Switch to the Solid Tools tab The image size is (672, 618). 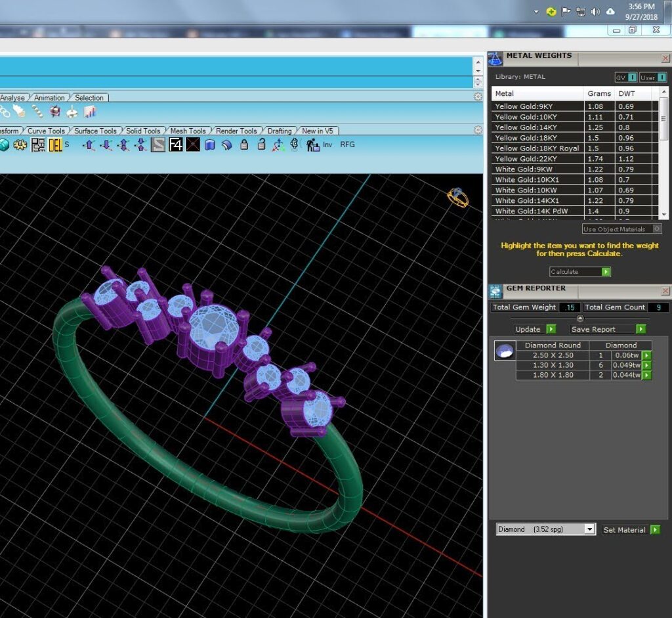click(142, 131)
